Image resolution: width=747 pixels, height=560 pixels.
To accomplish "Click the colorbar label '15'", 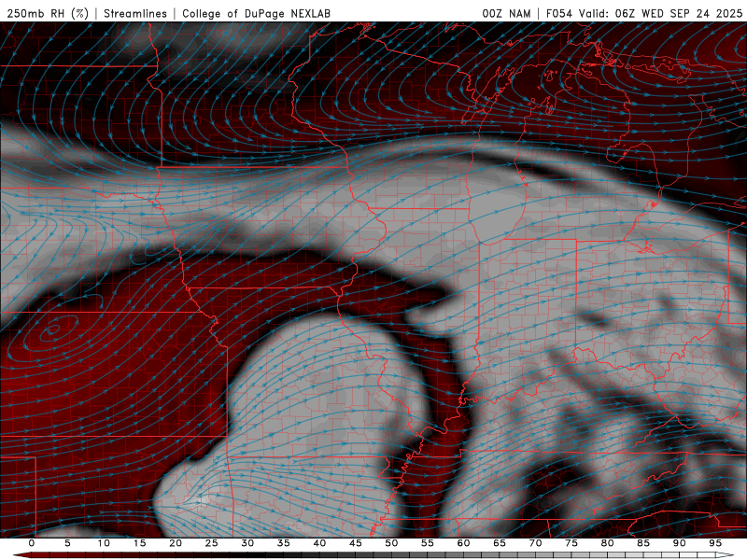I will [139, 543].
